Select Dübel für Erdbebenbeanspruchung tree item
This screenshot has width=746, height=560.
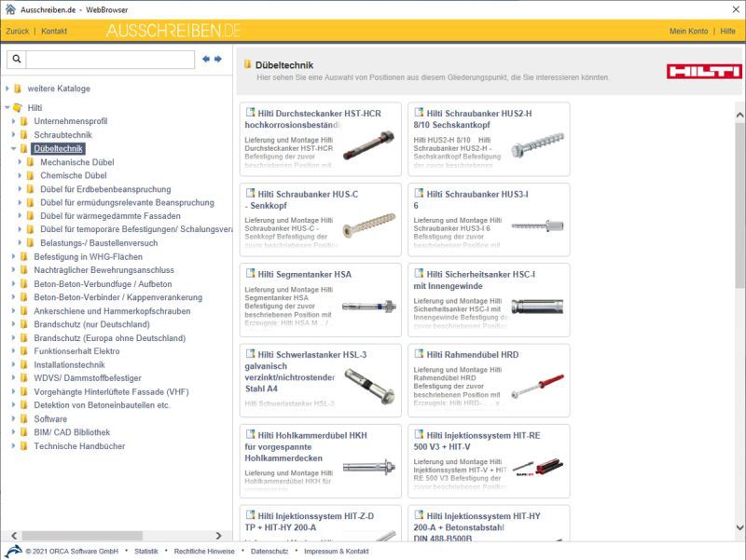coord(105,189)
